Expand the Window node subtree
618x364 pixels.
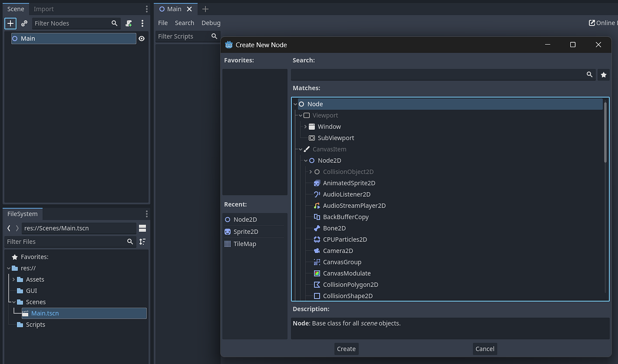[305, 127]
